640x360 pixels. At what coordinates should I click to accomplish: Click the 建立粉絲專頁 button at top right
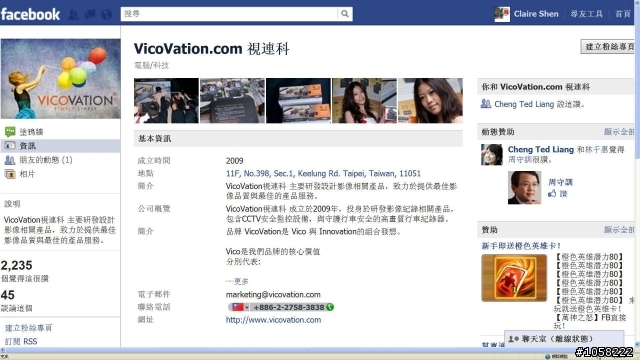point(608,47)
